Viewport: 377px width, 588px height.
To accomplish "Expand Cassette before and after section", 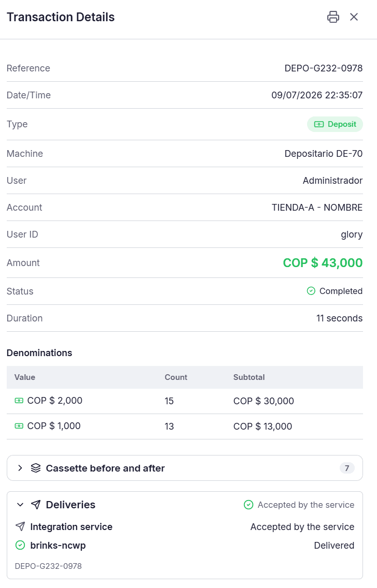I will coord(184,468).
